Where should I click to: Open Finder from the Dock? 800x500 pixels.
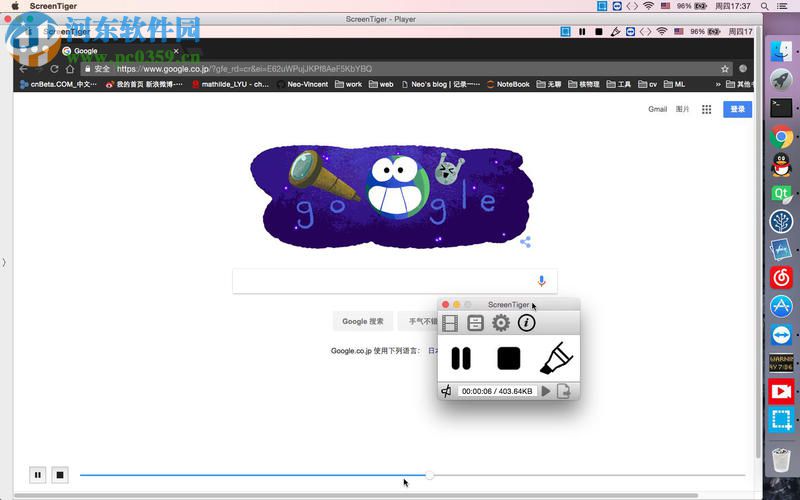(781, 52)
